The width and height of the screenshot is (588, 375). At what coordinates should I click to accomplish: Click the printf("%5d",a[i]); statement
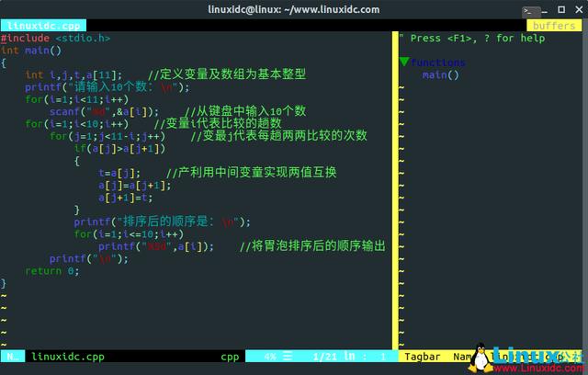point(156,246)
